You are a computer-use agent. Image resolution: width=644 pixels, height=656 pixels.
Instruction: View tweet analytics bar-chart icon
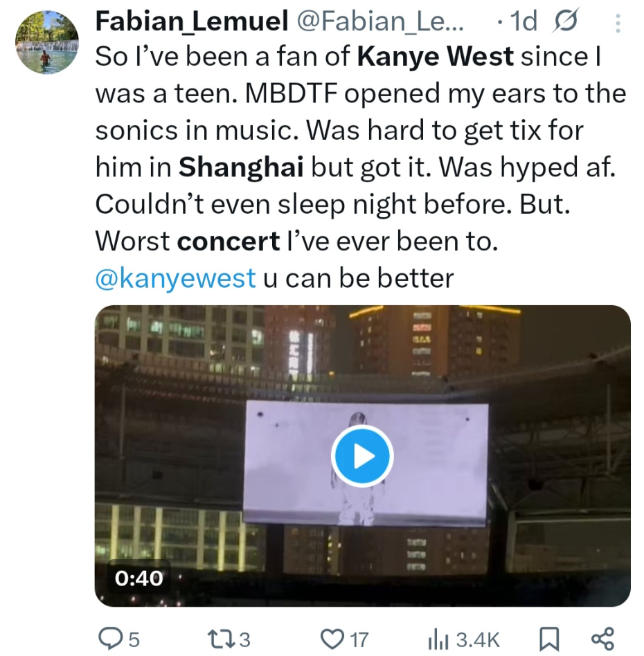tap(440, 638)
